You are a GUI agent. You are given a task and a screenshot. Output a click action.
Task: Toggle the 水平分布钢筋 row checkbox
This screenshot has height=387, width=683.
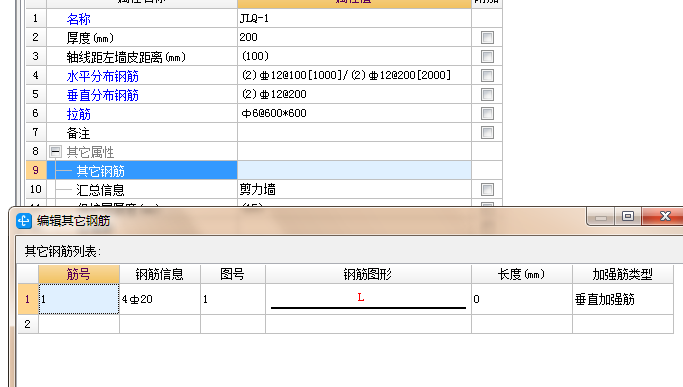(x=487, y=75)
